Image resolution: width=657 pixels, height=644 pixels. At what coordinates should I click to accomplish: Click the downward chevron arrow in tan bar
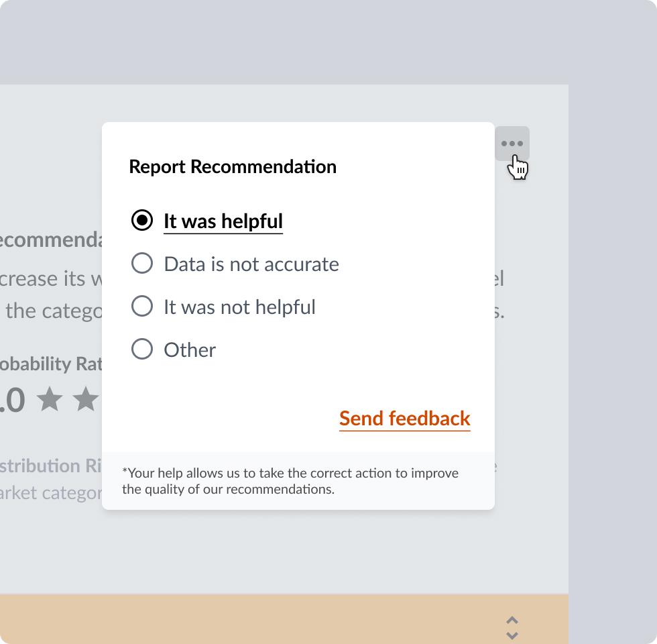point(512,635)
